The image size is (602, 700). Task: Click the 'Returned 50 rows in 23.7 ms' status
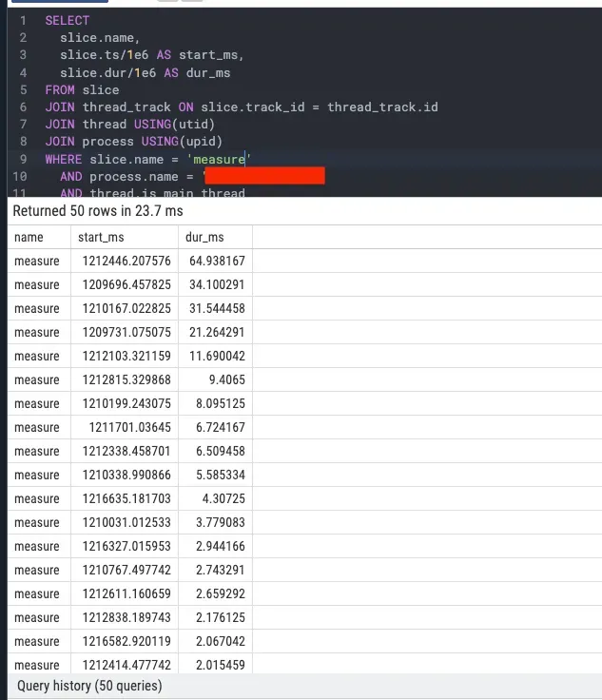tap(98, 211)
